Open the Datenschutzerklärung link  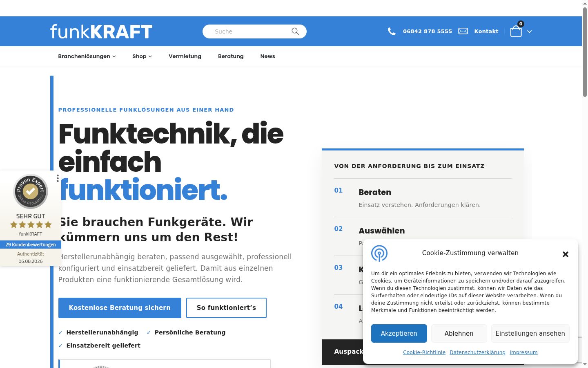(x=477, y=352)
